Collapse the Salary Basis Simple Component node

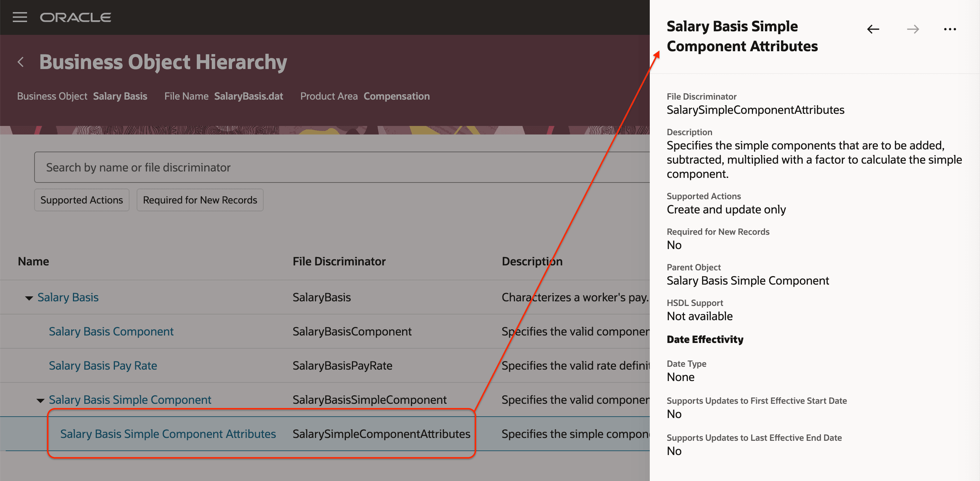pyautogui.click(x=40, y=400)
